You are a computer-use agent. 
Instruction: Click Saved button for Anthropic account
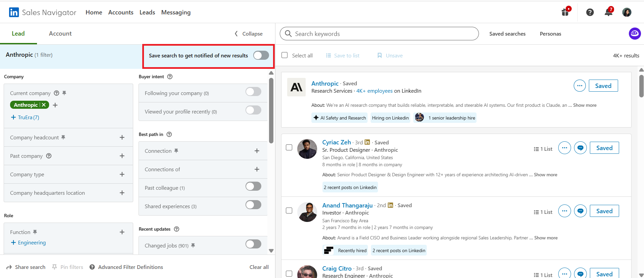[603, 86]
